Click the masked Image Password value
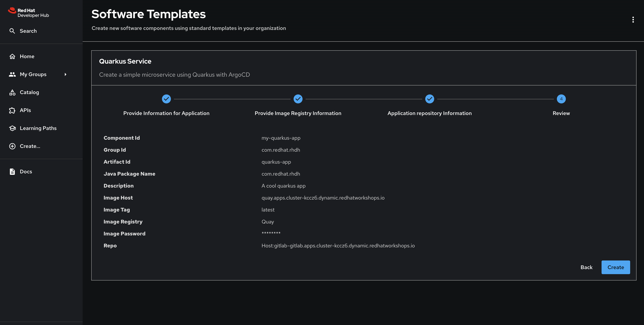644x325 pixels. tap(271, 233)
